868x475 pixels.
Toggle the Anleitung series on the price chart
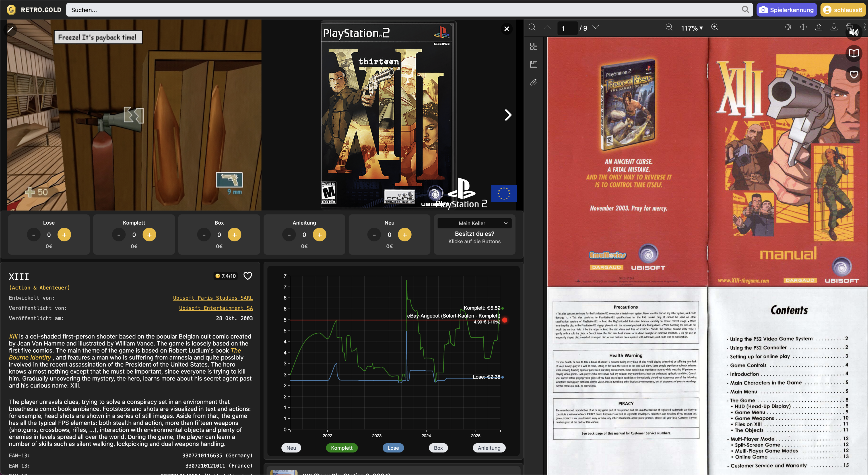pyautogui.click(x=489, y=448)
